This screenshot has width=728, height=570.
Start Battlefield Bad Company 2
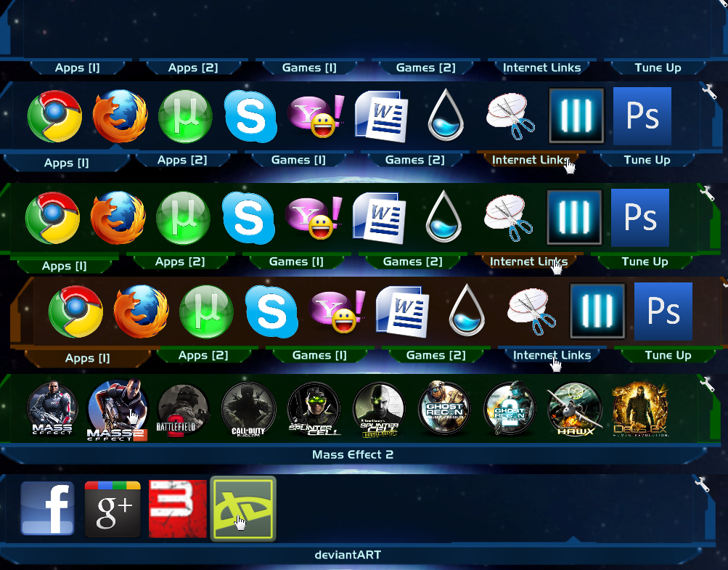point(182,410)
